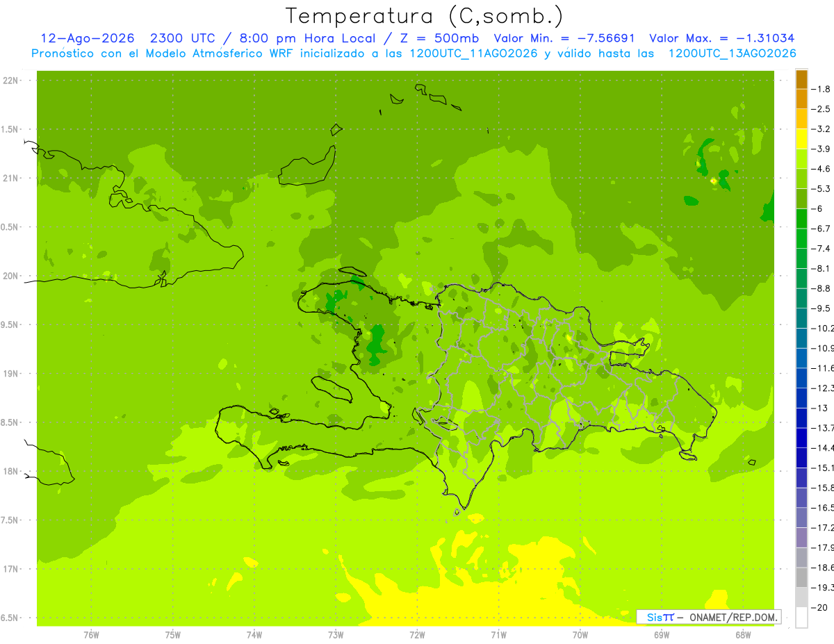Click the amber legend swatch between -2.5 and -3.2
834x644 pixels.
(801, 119)
